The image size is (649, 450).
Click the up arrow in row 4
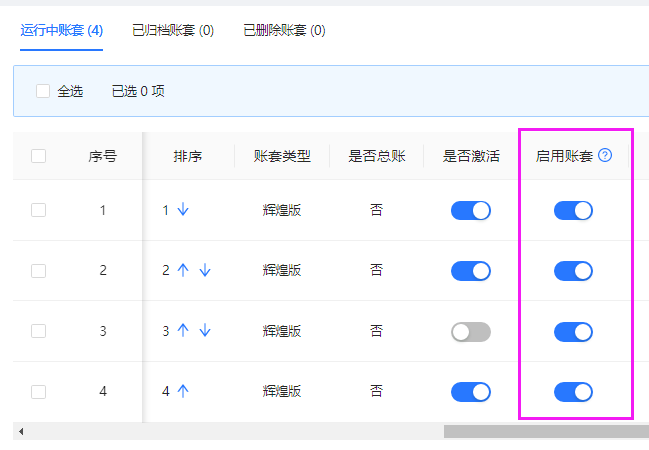point(183,391)
